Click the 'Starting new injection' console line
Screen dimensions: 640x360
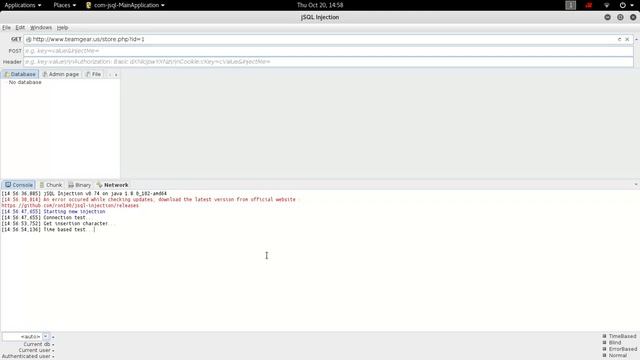(x=53, y=212)
